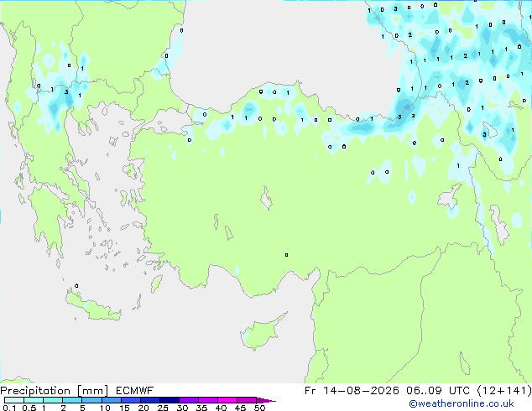Click the 'Precipitation [mm]' title text
This screenshot has height=411, width=532.
point(54,391)
